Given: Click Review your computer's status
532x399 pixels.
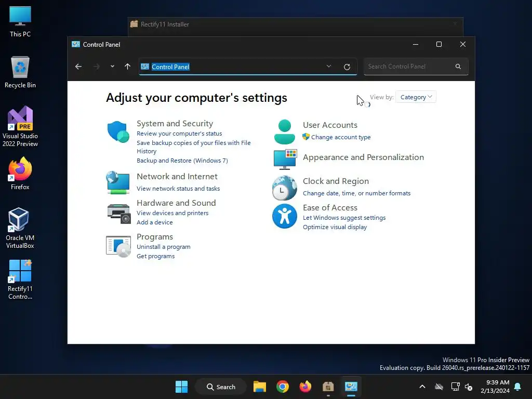Looking at the screenshot, I should [179, 134].
